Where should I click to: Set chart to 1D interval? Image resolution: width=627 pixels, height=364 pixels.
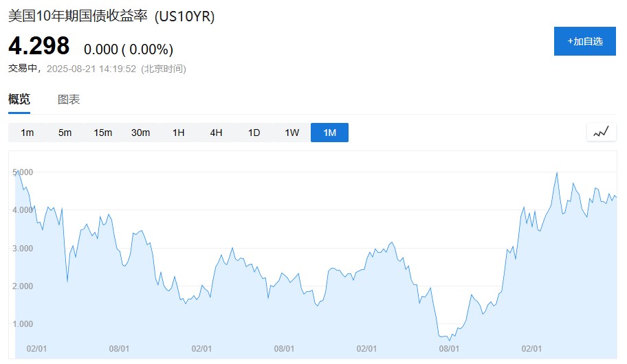click(x=254, y=133)
